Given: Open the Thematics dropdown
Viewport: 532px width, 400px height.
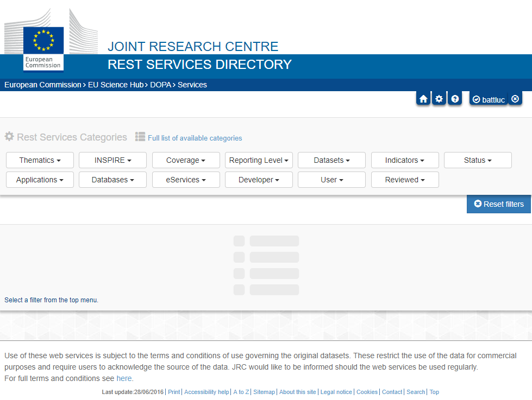Looking at the screenshot, I should click(40, 160).
